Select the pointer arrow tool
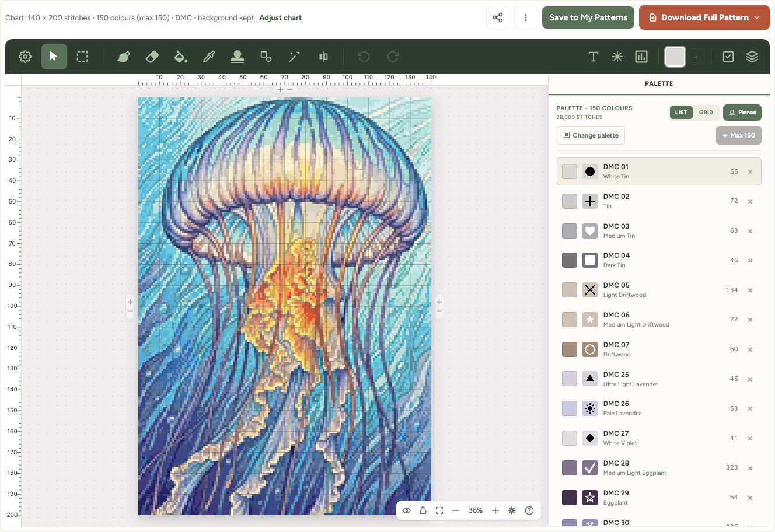775x532 pixels. (x=54, y=57)
